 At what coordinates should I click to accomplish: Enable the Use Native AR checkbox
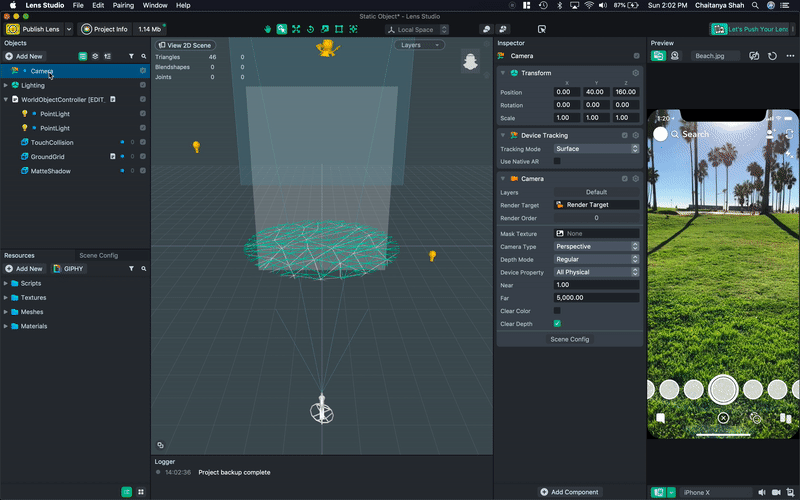(557, 161)
